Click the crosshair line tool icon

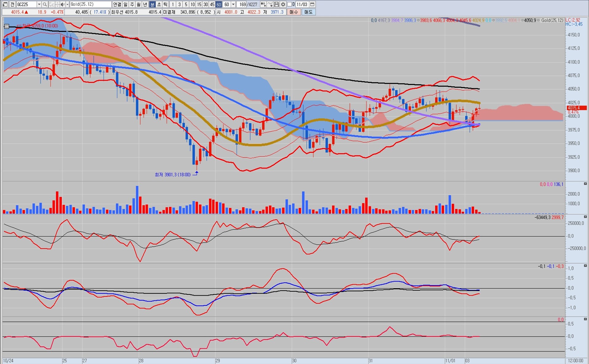click(x=270, y=4)
